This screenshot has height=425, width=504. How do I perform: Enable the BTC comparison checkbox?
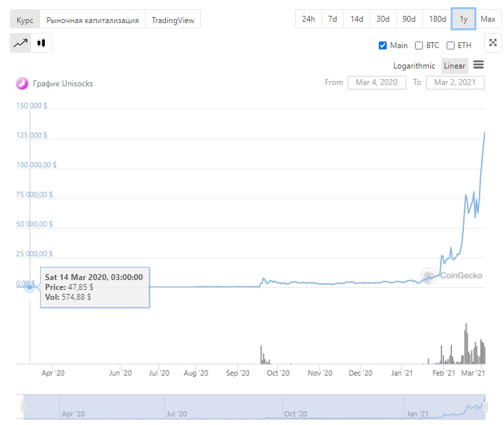pos(419,45)
